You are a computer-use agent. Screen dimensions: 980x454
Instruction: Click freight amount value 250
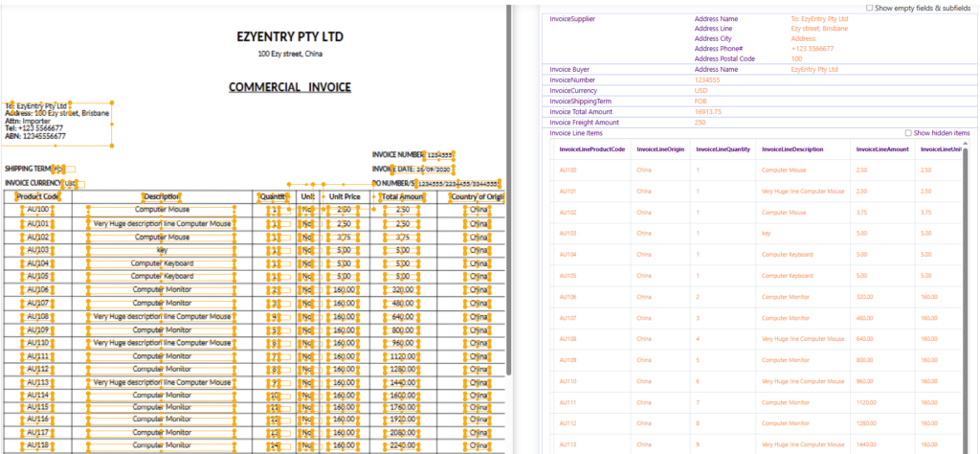[x=700, y=123]
